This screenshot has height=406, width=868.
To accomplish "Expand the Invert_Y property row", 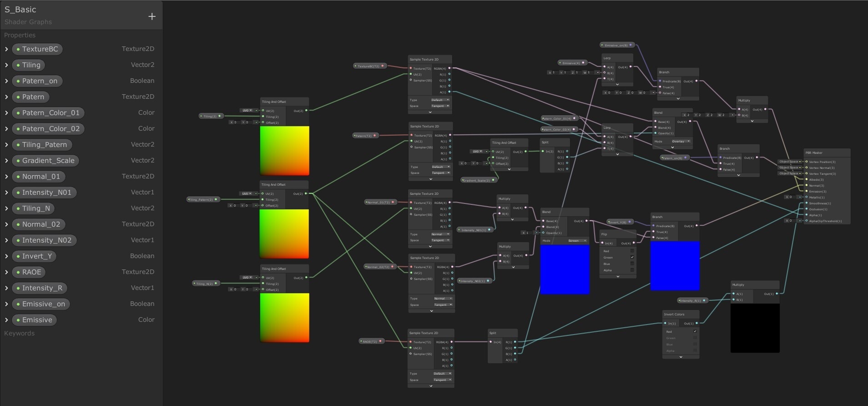I will [x=6, y=256].
